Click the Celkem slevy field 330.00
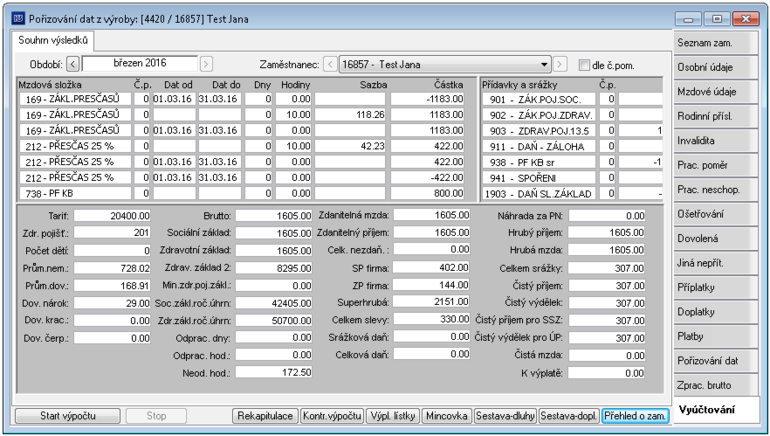Screen dimensions: 770x436 432,319
